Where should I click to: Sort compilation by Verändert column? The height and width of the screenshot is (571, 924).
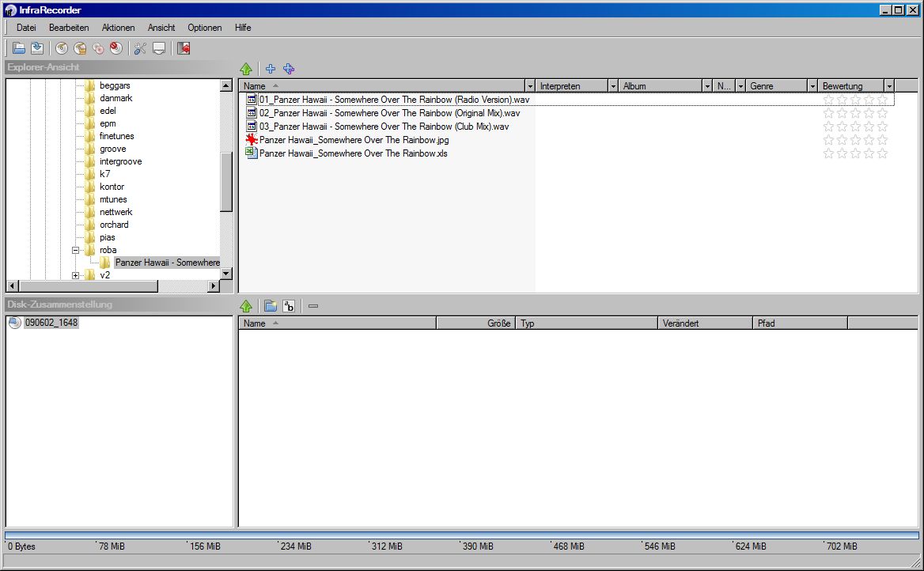tap(705, 323)
